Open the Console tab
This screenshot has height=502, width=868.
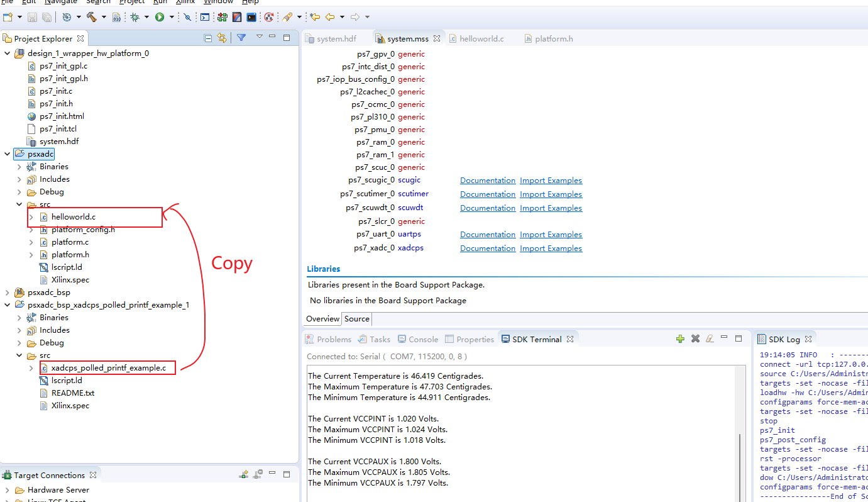point(418,339)
